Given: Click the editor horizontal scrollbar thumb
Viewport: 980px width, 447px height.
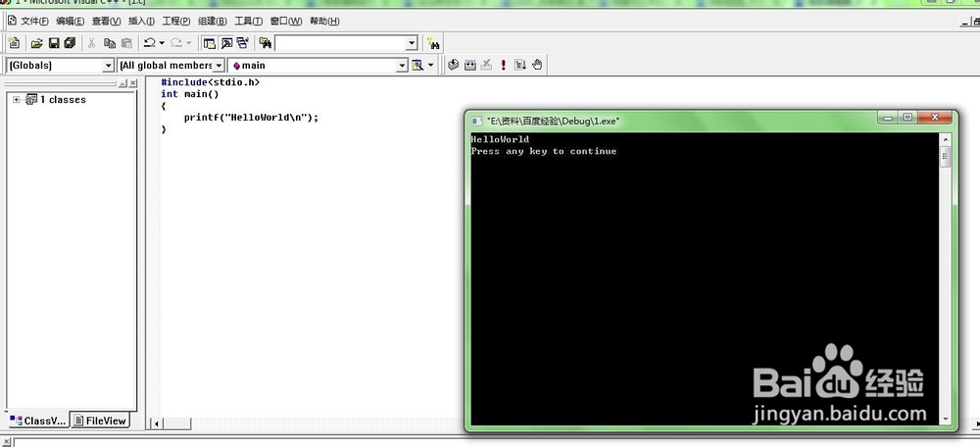Looking at the screenshot, I should (x=176, y=423).
